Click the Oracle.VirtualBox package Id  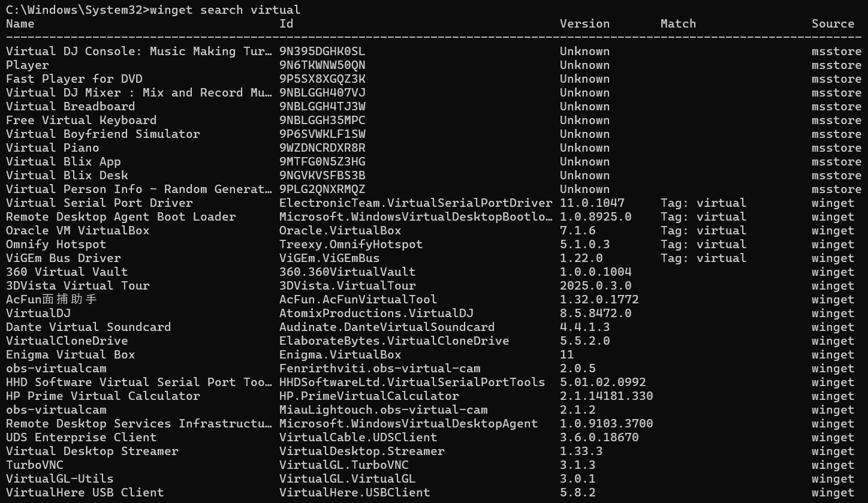pyautogui.click(x=340, y=230)
